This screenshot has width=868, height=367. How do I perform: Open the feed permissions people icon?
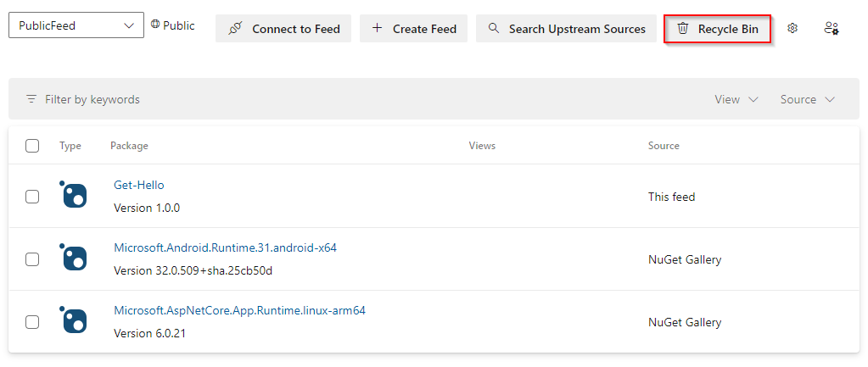832,28
